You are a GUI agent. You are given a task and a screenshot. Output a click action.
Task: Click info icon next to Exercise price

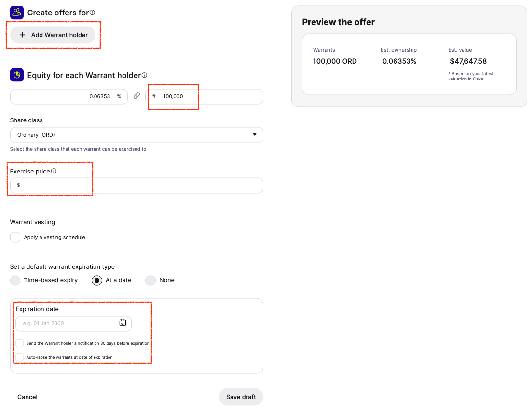[x=54, y=171]
